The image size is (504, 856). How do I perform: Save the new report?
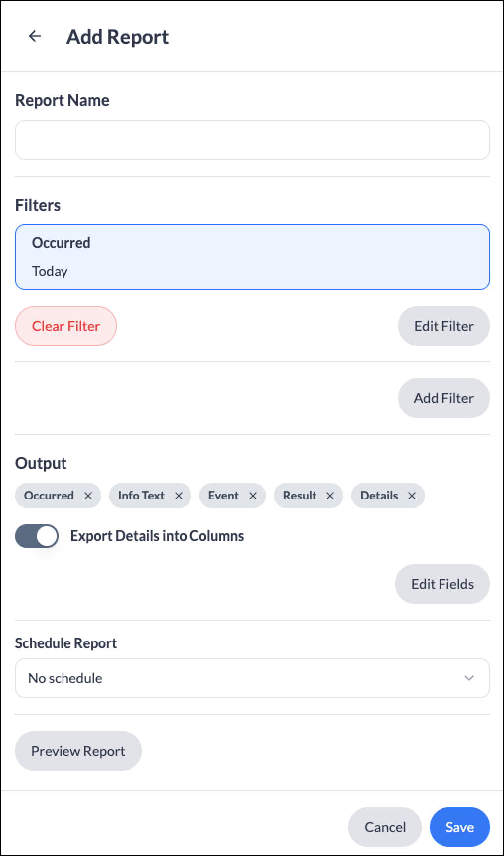point(460,827)
